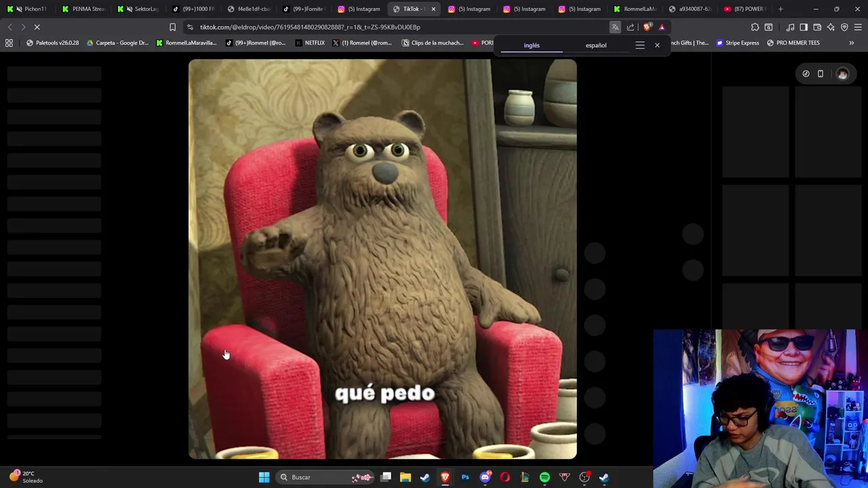The width and height of the screenshot is (868, 488).
Task: Switch to the (99+)1000 FF tab
Action: point(193,9)
